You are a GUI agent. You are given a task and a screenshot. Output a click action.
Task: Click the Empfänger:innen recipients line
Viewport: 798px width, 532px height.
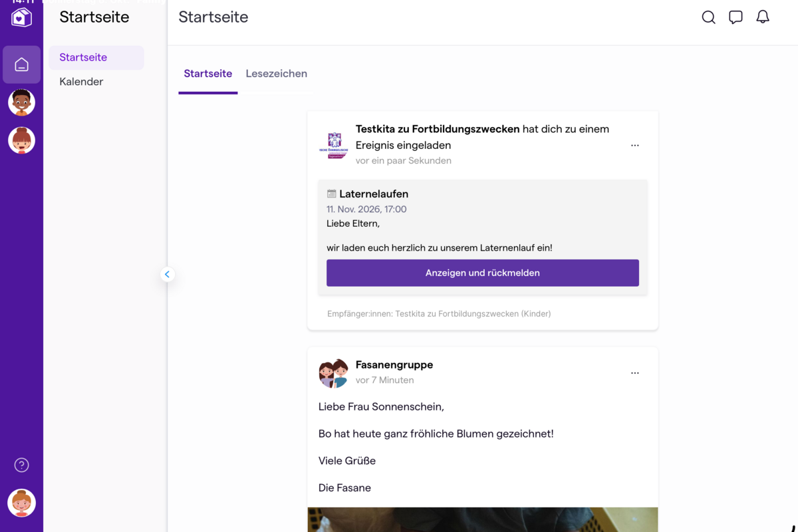pos(439,314)
